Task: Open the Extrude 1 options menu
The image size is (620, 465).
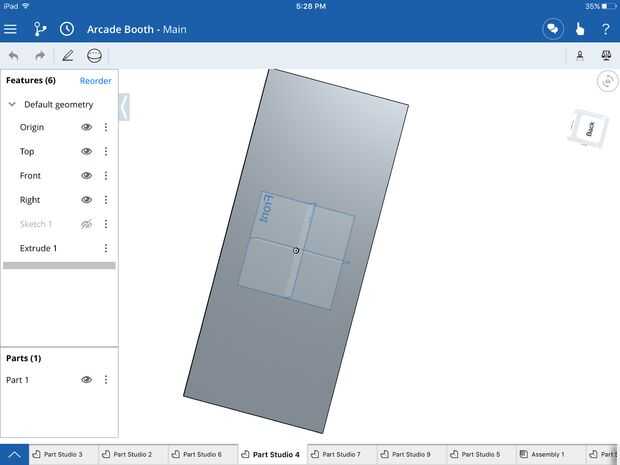Action: click(x=106, y=248)
